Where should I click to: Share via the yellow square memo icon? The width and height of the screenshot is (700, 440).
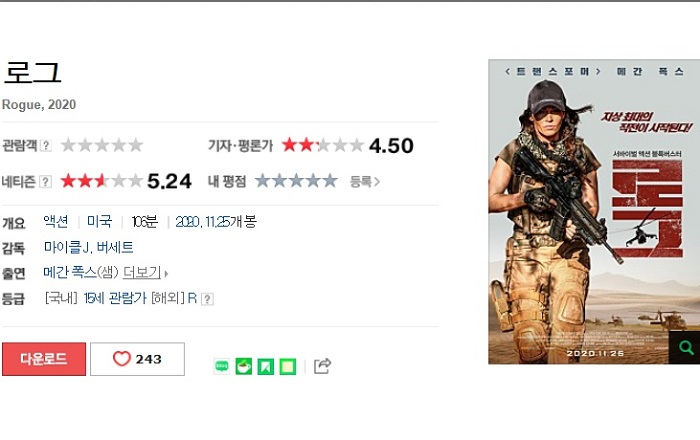pyautogui.click(x=288, y=366)
